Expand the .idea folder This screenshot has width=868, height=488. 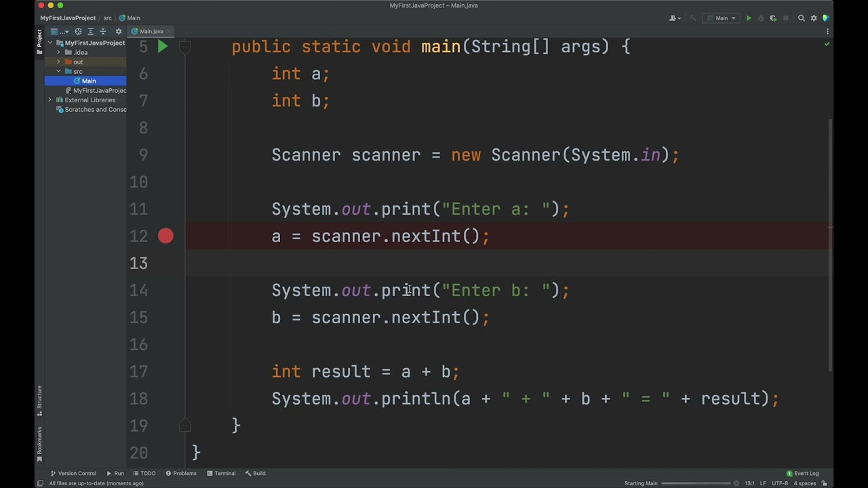click(58, 52)
